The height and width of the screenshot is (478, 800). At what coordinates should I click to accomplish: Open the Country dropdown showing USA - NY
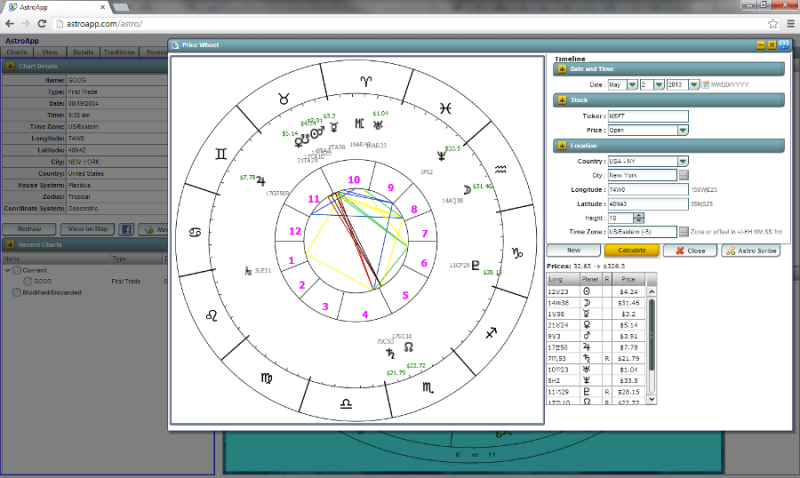648,161
